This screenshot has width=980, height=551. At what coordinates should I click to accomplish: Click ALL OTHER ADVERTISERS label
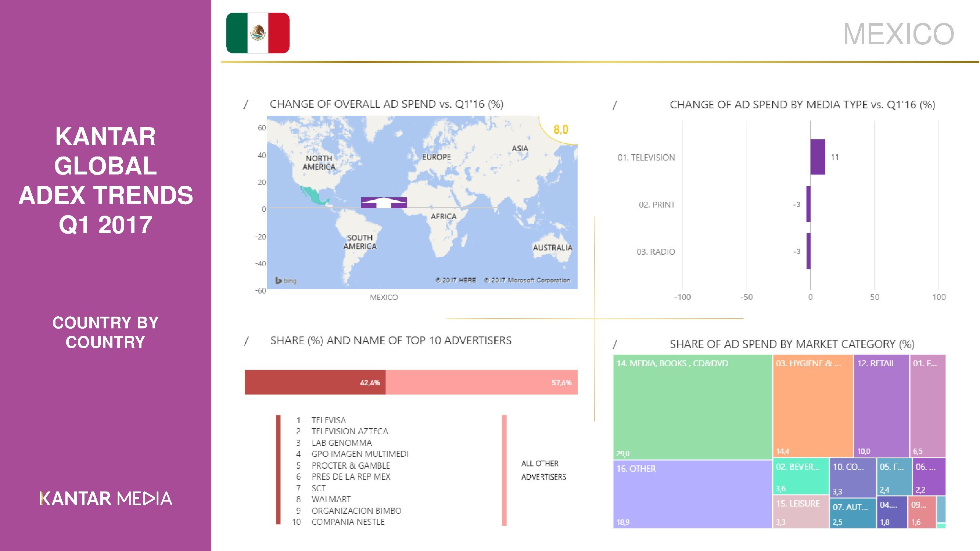[543, 470]
